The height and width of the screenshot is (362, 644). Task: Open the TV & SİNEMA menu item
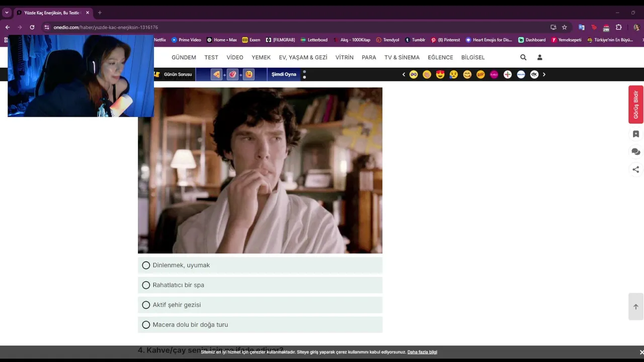click(x=402, y=57)
